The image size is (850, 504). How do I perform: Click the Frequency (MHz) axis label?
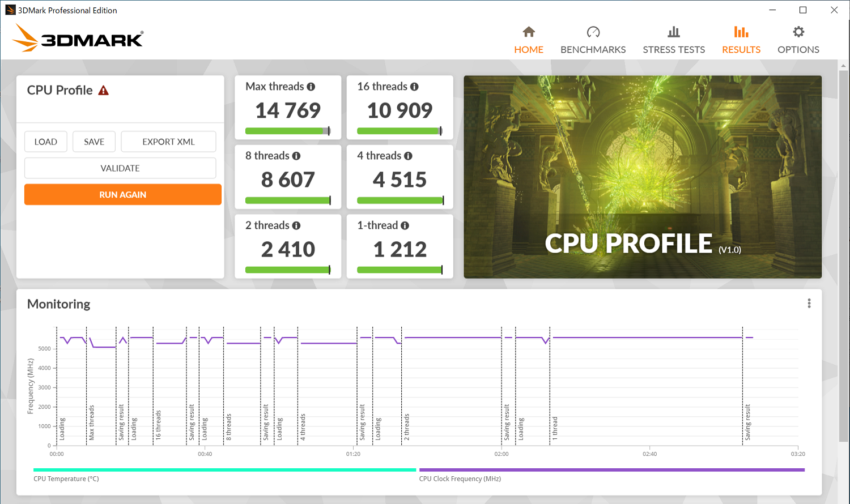[x=31, y=386]
